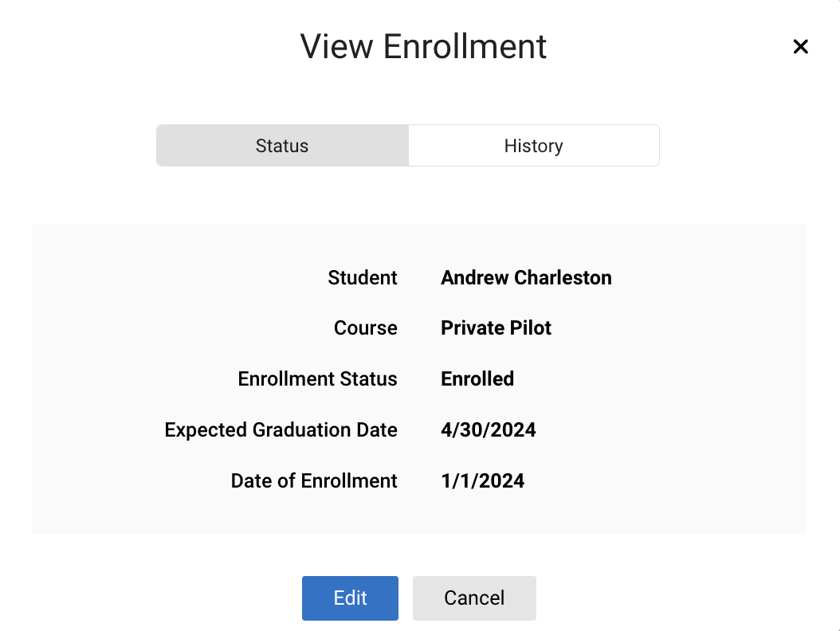
Task: View enrollment history via the History tab
Action: pos(533,146)
